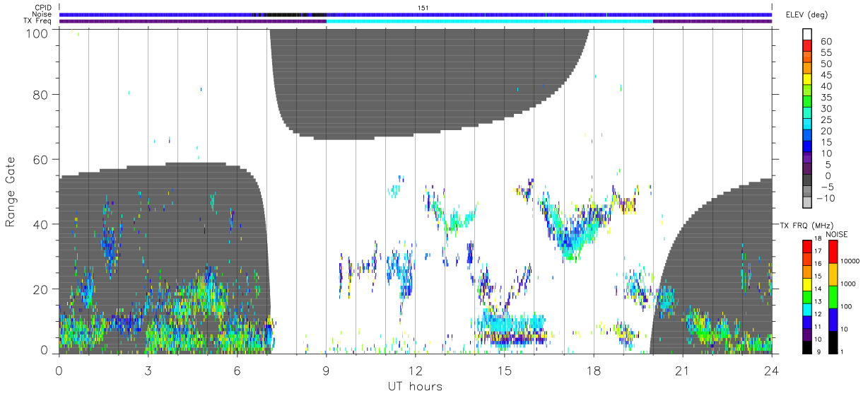Pick the white top swatch in ELEV color bar
868x401 pixels.
[x=809, y=35]
